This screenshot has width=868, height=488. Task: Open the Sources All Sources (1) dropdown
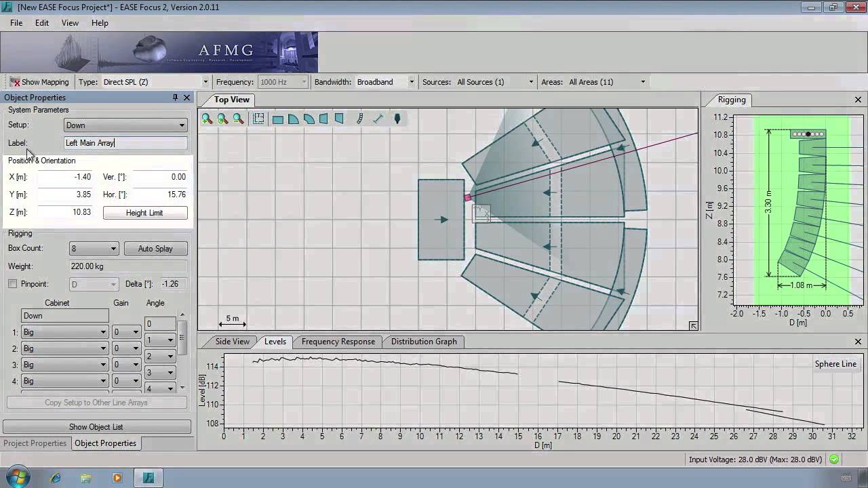(x=495, y=82)
